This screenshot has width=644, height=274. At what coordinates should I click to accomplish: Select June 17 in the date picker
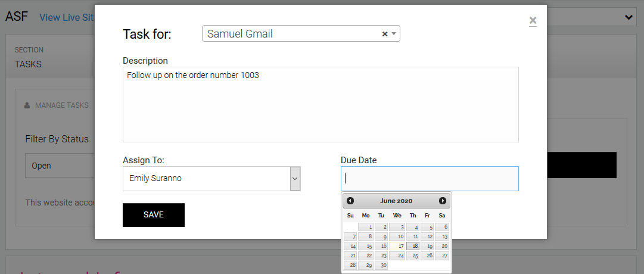397,246
